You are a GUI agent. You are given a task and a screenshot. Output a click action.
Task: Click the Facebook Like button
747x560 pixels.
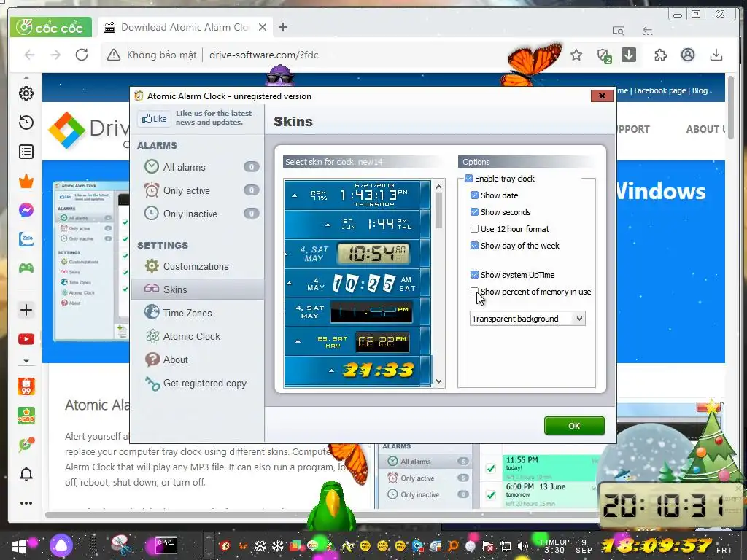tap(155, 119)
